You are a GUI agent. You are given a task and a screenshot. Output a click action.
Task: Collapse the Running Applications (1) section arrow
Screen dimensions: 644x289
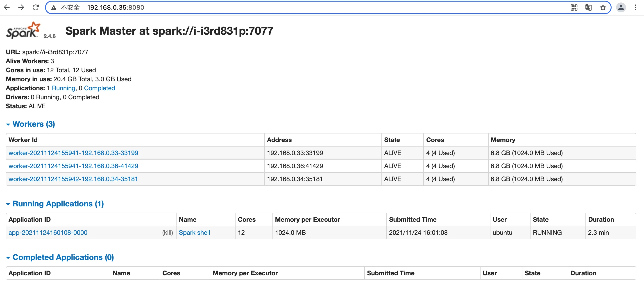tap(8, 204)
